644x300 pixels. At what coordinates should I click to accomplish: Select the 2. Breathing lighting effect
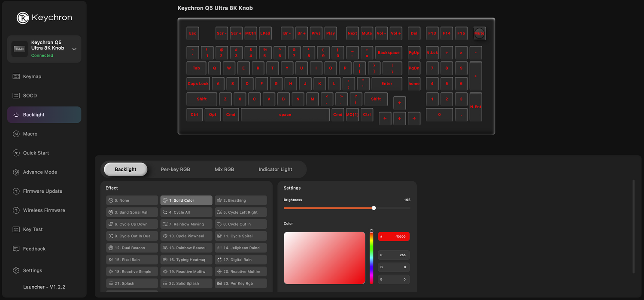[240, 200]
